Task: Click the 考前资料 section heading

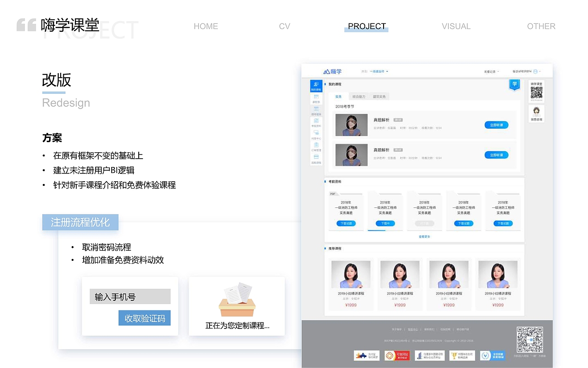Action: coord(335,182)
